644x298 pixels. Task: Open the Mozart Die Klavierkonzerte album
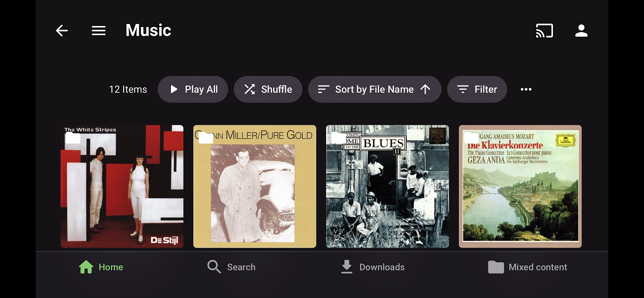point(520,194)
